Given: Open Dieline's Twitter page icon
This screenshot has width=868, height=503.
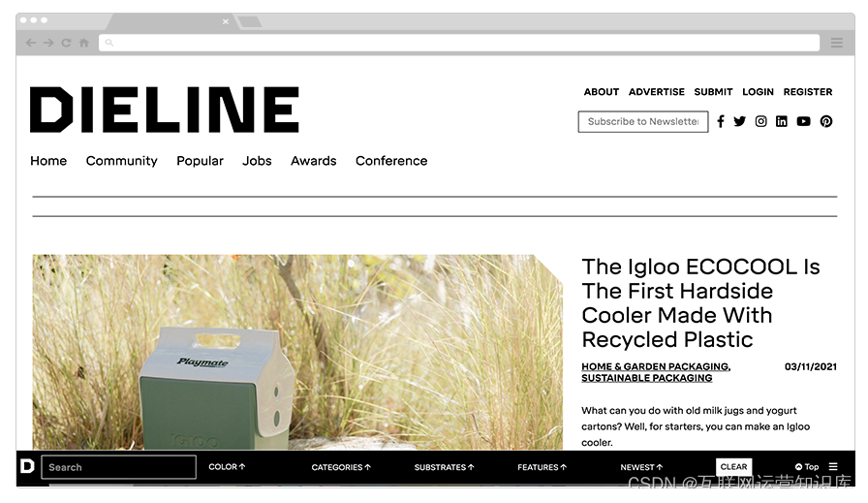Looking at the screenshot, I should 739,121.
